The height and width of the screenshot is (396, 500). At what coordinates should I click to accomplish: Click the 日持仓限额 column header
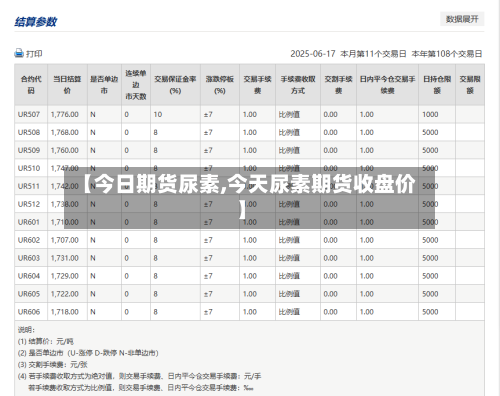click(437, 85)
